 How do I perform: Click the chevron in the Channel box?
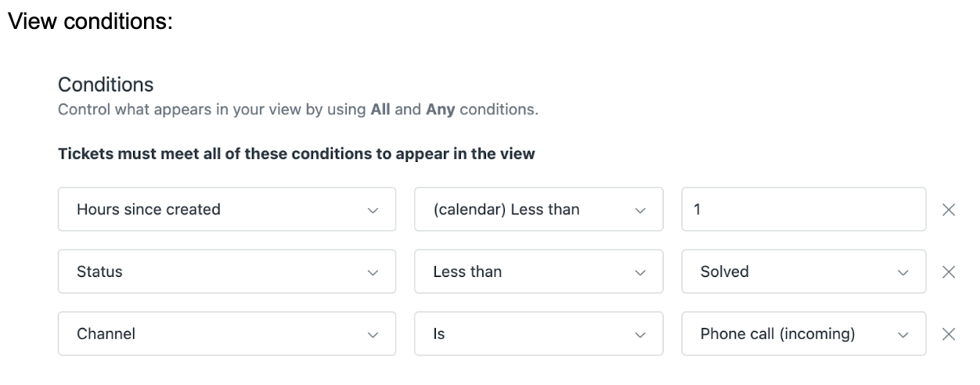[373, 335]
